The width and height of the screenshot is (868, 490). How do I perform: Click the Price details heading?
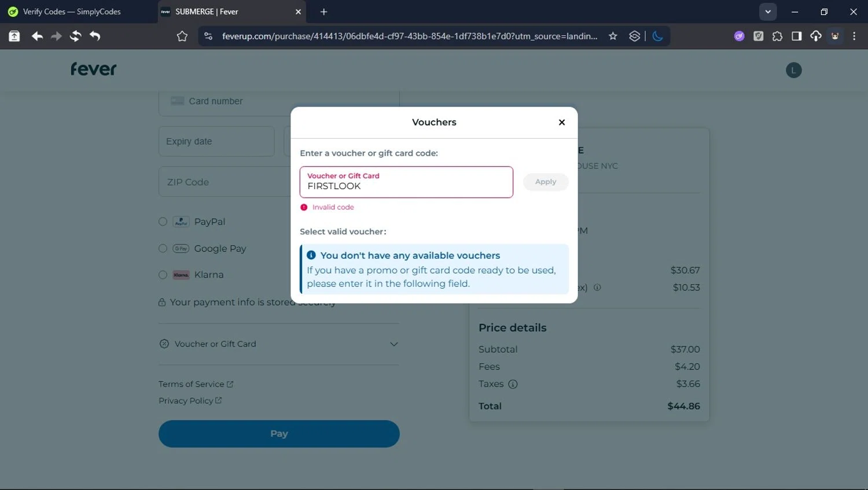(512, 327)
